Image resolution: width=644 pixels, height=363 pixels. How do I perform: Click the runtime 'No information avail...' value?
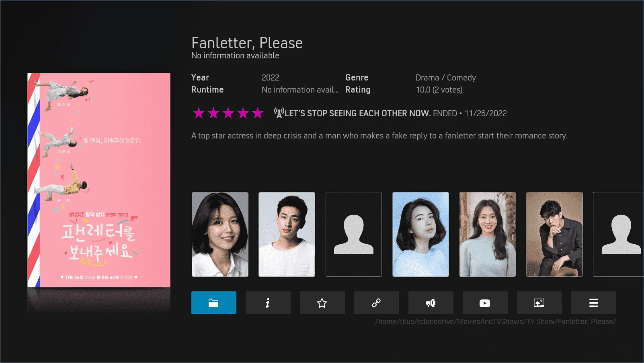300,90
